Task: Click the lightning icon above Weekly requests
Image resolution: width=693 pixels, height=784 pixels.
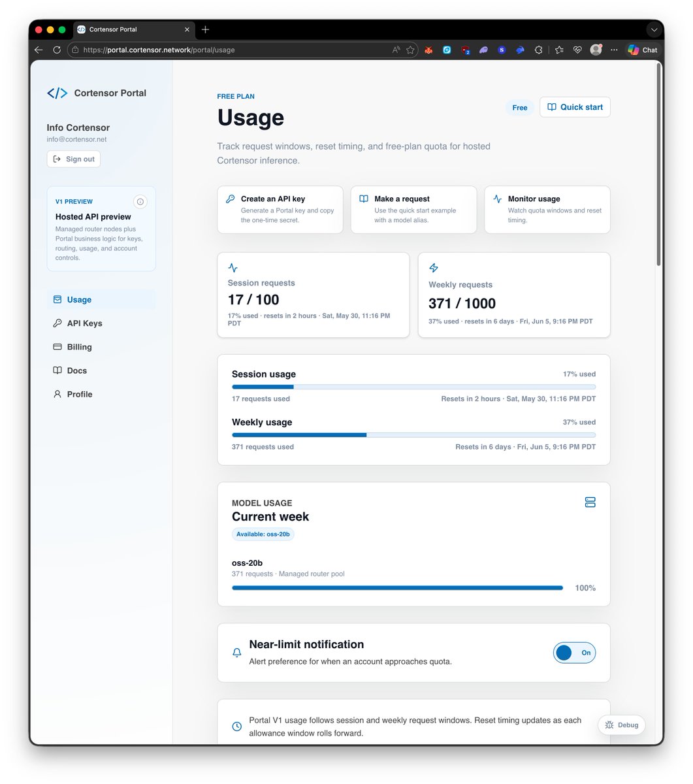Action: pos(434,268)
